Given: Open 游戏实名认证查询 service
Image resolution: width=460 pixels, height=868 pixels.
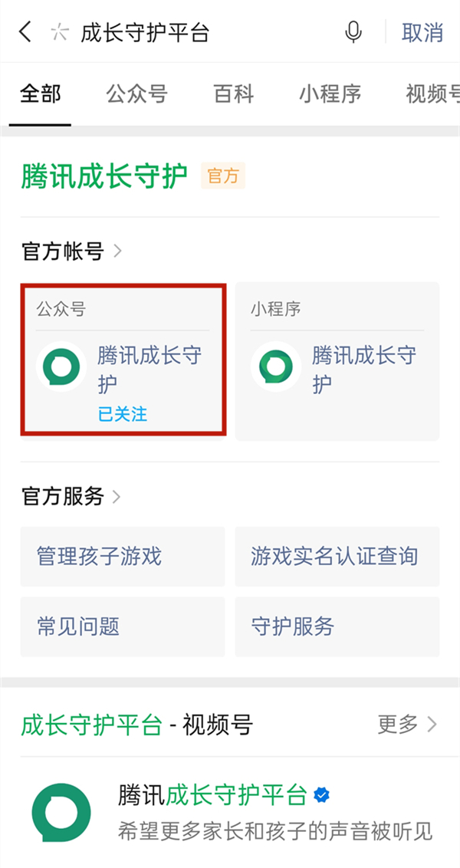Looking at the screenshot, I should click(x=336, y=557).
